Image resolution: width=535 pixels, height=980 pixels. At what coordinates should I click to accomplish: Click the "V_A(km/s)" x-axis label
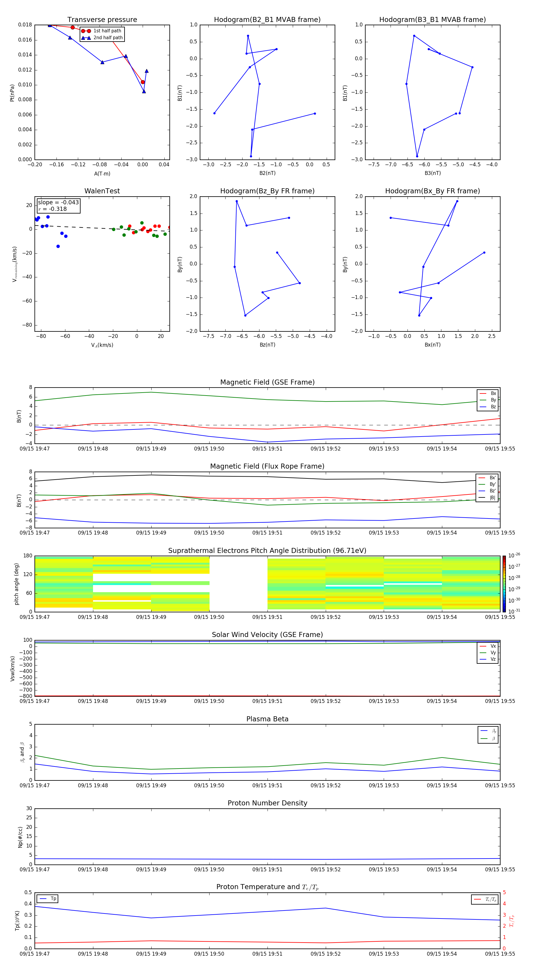102,345
